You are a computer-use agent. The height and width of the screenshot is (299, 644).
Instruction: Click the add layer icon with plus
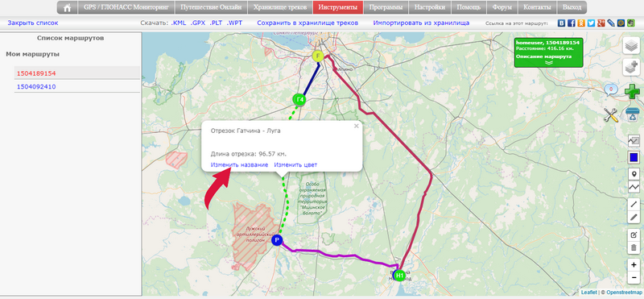click(x=631, y=68)
